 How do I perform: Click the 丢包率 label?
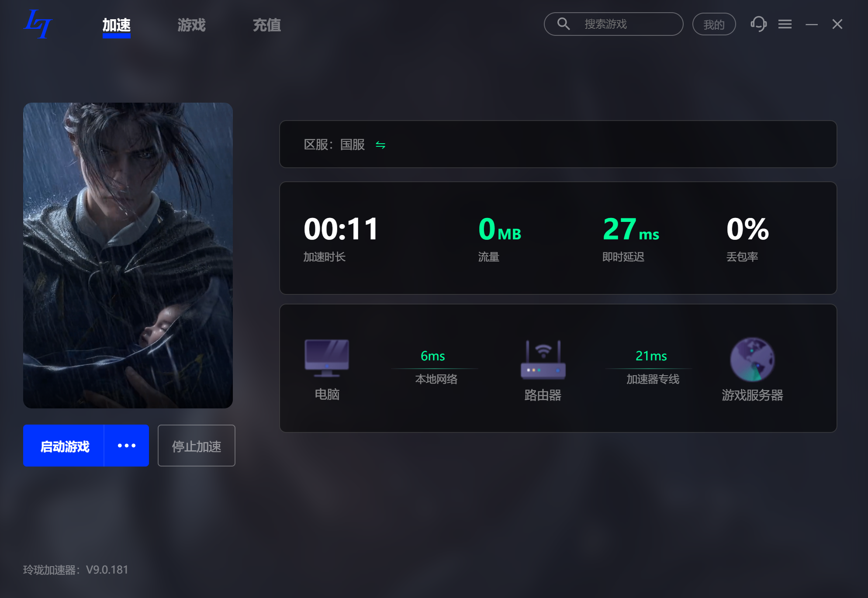(x=742, y=257)
